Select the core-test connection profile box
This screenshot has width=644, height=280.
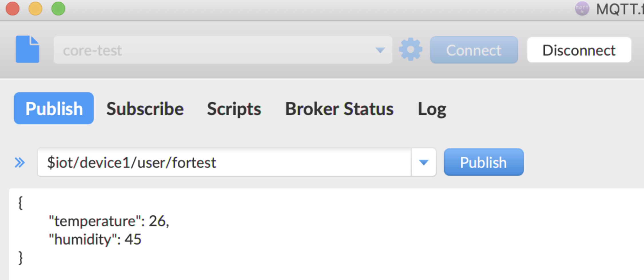coord(223,50)
